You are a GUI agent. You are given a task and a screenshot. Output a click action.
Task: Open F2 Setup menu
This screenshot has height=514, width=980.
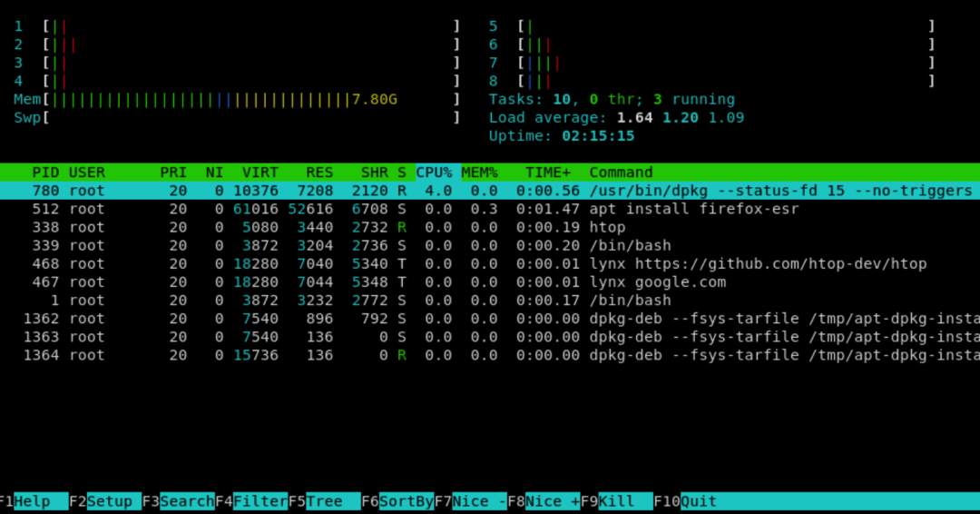(x=105, y=501)
